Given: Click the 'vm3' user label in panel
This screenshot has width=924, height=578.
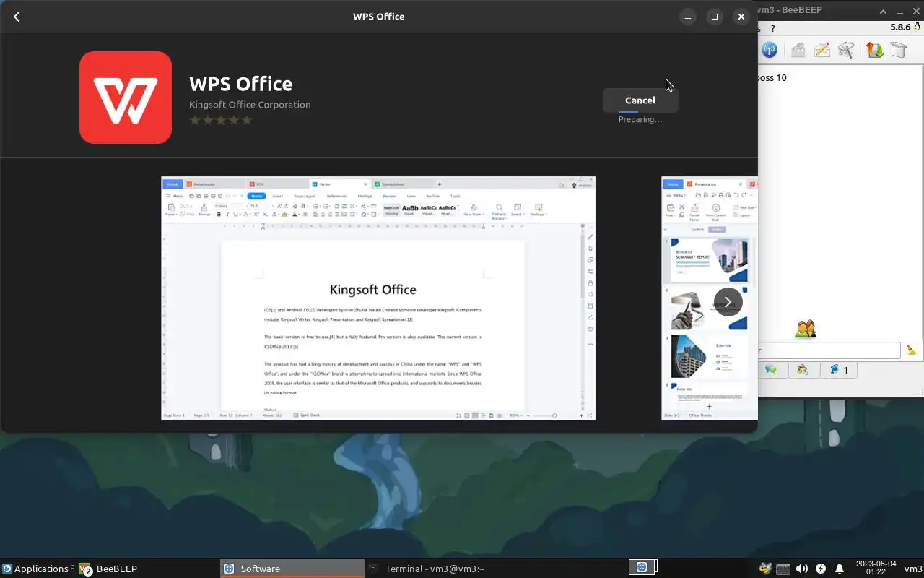Looking at the screenshot, I should [x=913, y=569].
